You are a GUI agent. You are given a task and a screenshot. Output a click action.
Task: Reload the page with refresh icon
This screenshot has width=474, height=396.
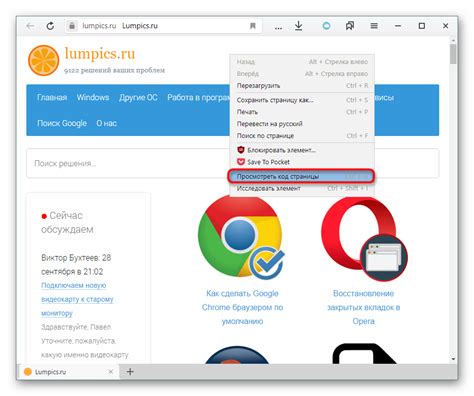coord(50,26)
